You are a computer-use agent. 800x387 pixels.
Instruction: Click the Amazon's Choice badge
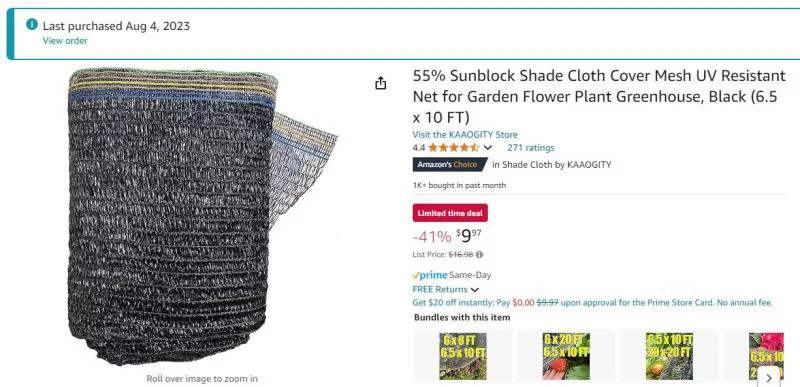pyautogui.click(x=449, y=165)
